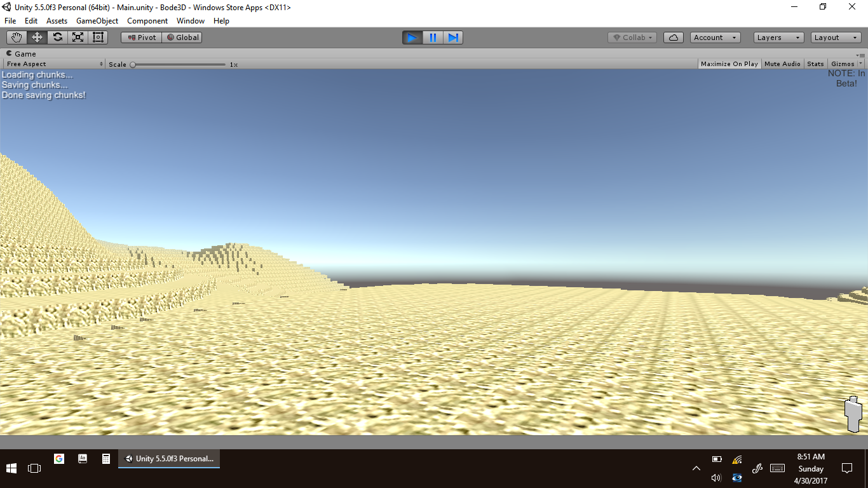Click the Step frame button
The width and height of the screenshot is (868, 488).
click(453, 37)
